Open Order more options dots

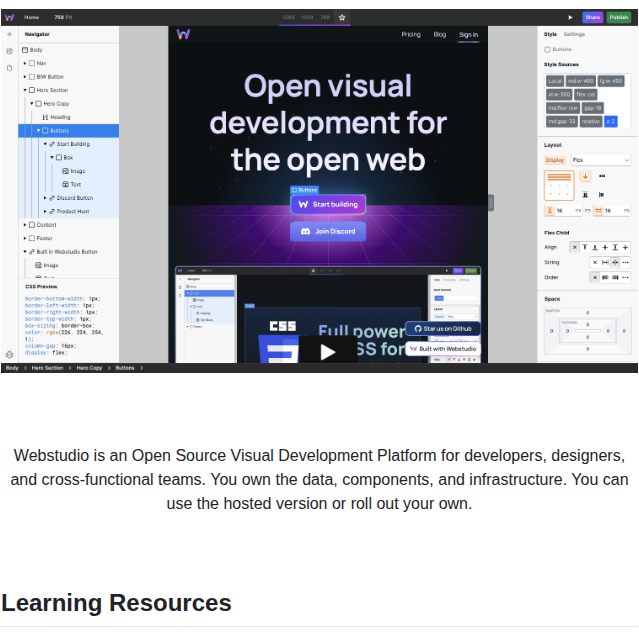[x=625, y=278]
